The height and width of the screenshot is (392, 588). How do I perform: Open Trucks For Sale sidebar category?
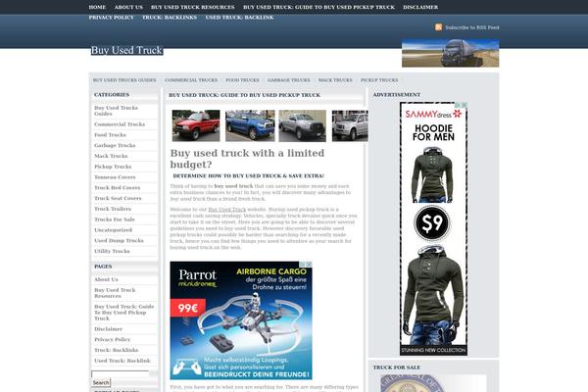click(x=115, y=220)
